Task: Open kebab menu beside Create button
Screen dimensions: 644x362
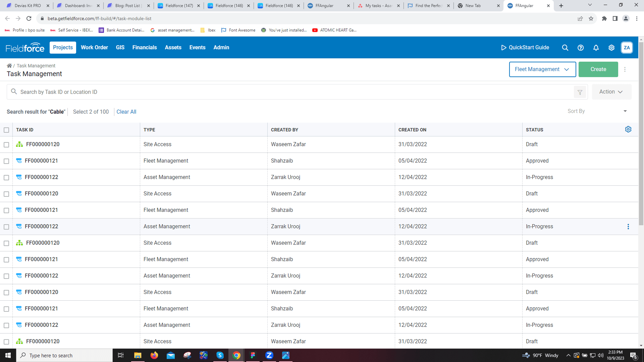Action: pos(625,69)
